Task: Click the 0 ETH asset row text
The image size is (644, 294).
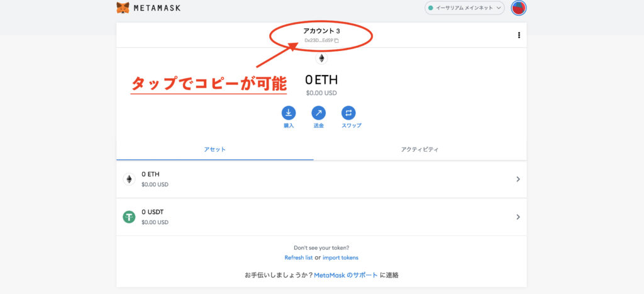Action: 150,174
